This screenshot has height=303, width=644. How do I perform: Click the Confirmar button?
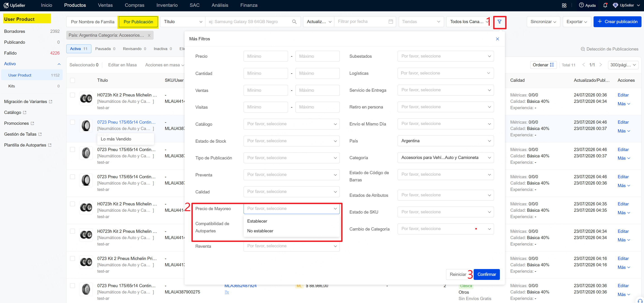[x=487, y=274]
